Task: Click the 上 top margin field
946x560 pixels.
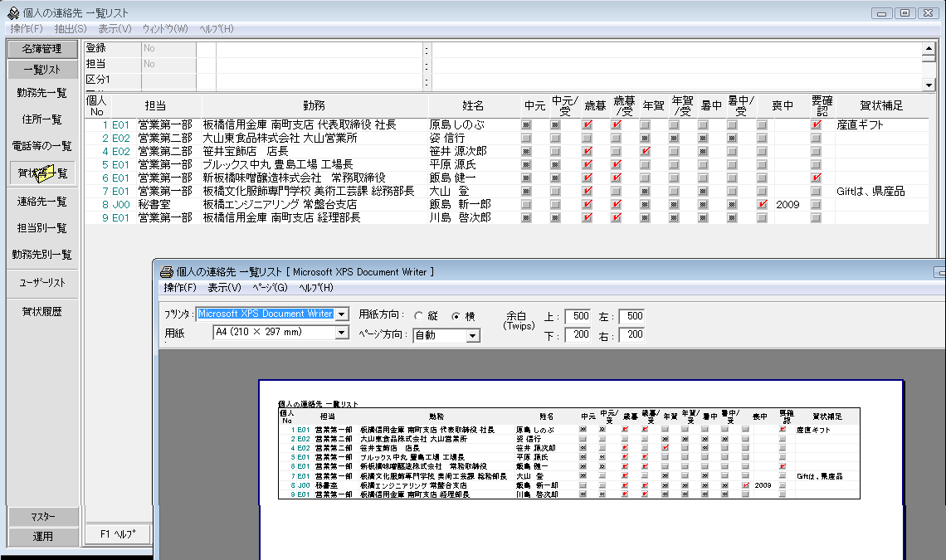Action: 578,316
